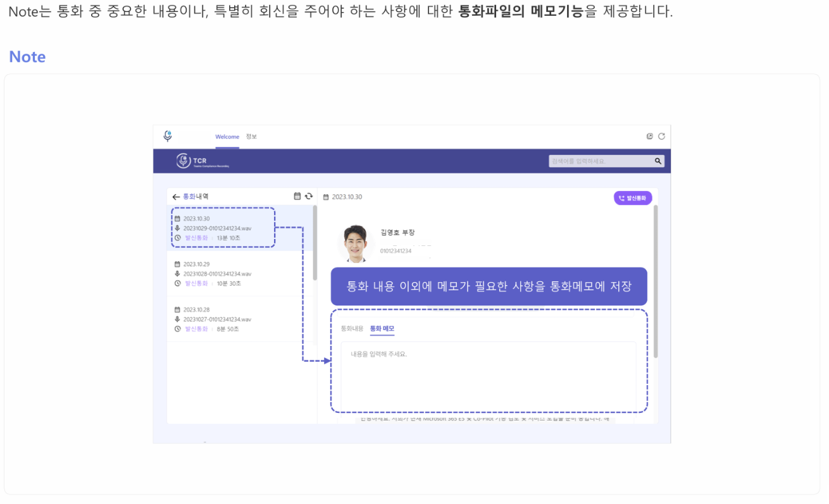Click the sync icon in call history header
The image size is (829, 504).
pyautogui.click(x=309, y=197)
